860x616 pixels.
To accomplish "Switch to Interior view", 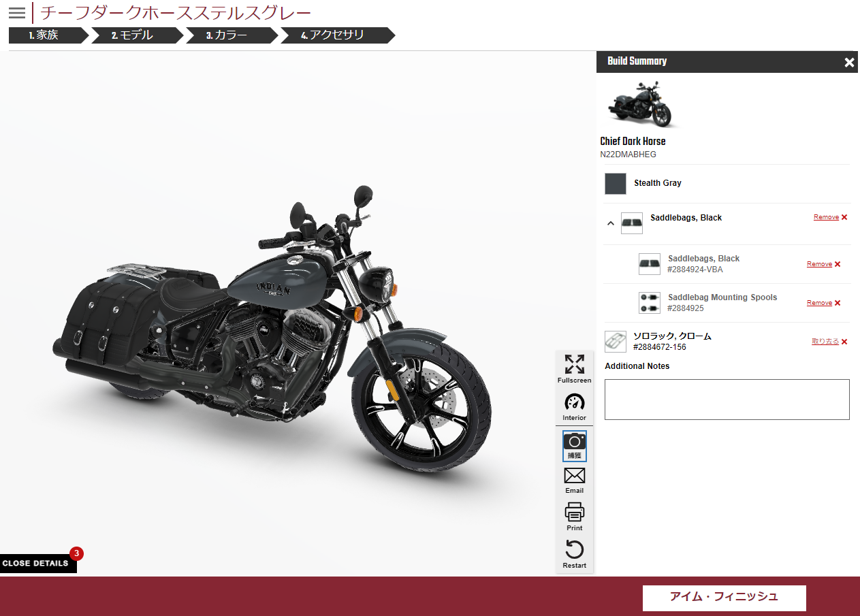I will (x=575, y=407).
